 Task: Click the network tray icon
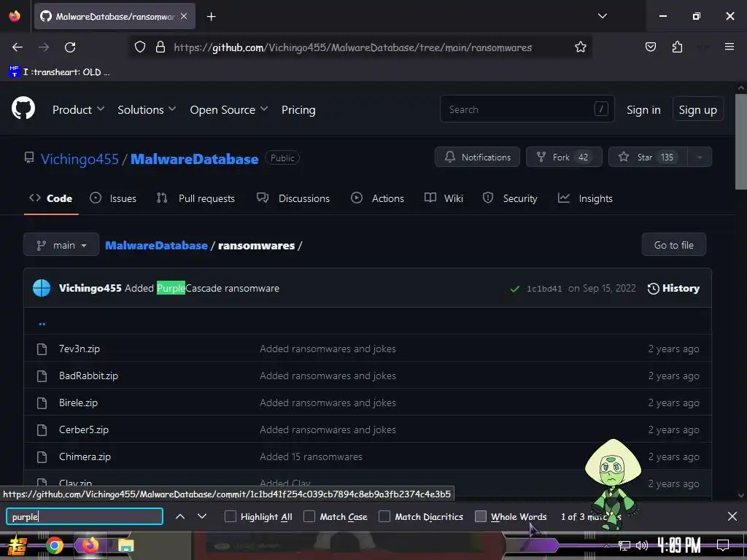point(624,545)
